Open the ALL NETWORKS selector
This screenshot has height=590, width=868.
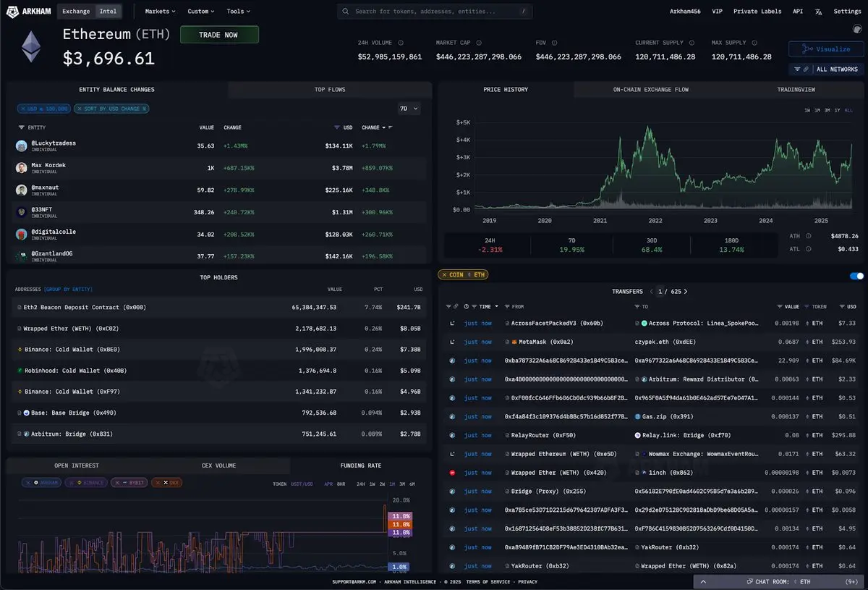click(x=826, y=69)
